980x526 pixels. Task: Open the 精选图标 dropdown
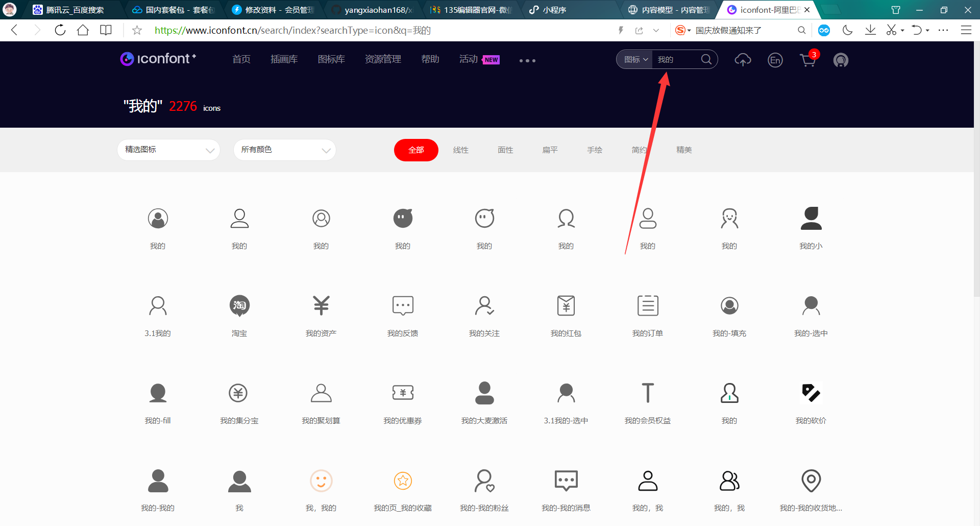(168, 150)
